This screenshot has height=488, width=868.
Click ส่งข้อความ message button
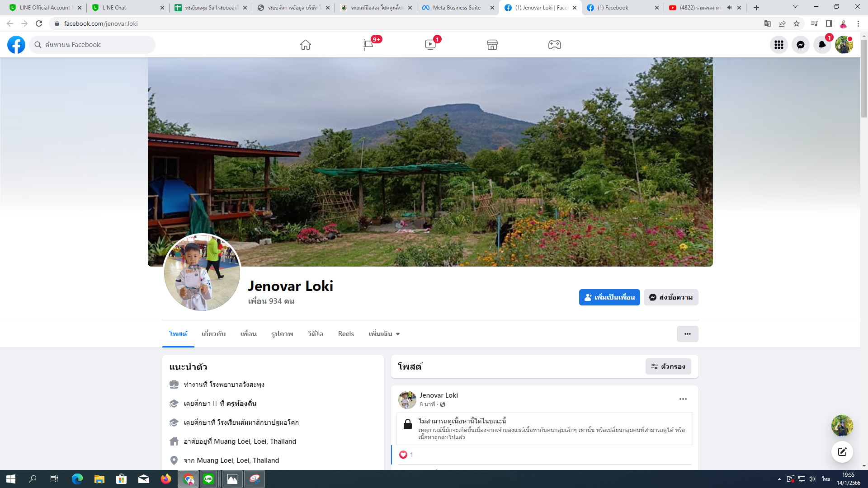coord(671,297)
